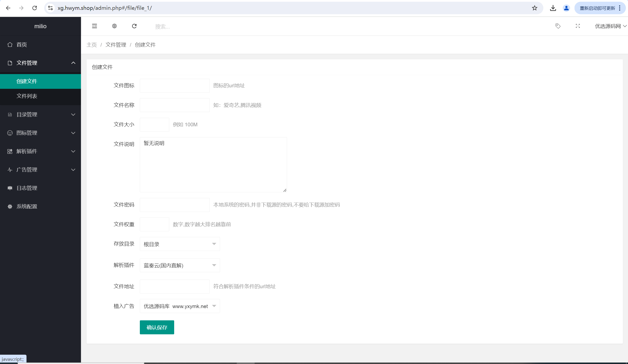Click the milio logo title
The width and height of the screenshot is (628, 364).
40,26
